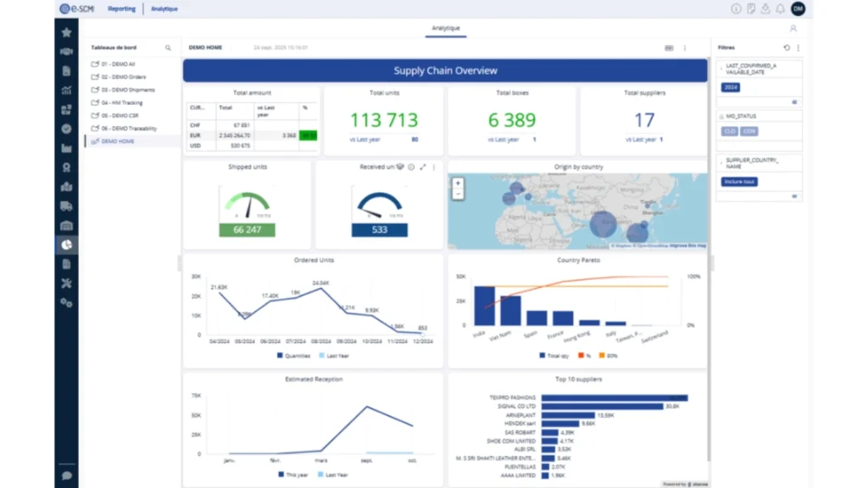Zoom in on the Origin by country map
Viewport: 868px width, 488px height.
click(x=458, y=184)
